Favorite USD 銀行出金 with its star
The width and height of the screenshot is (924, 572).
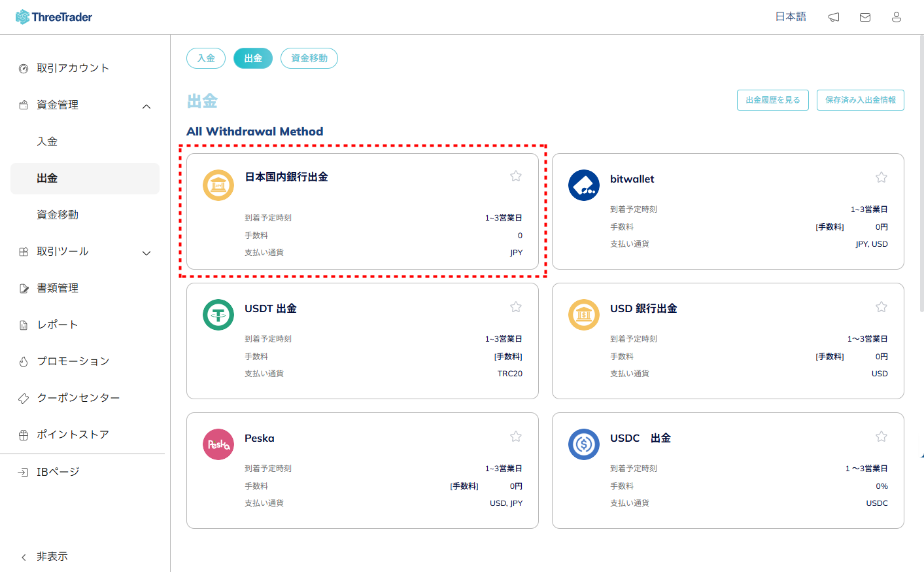[x=881, y=307]
